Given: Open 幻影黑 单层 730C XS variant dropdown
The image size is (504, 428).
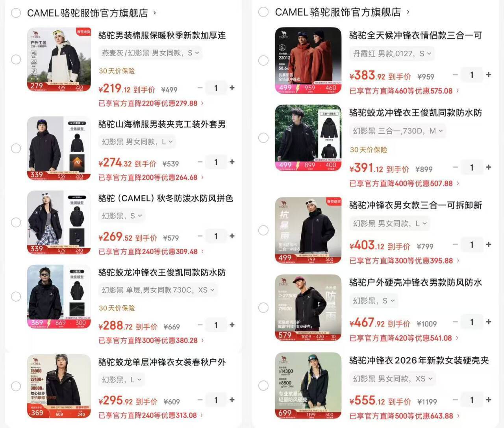Looking at the screenshot, I should tap(157, 290).
